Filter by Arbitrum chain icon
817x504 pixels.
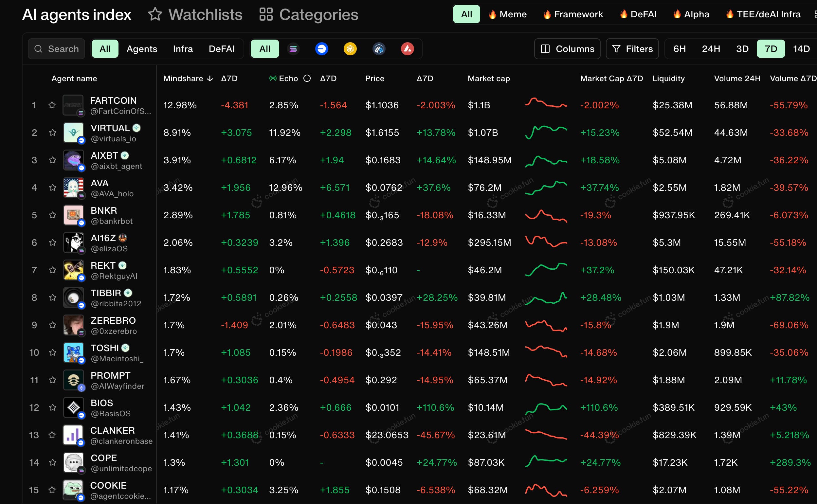(x=379, y=49)
